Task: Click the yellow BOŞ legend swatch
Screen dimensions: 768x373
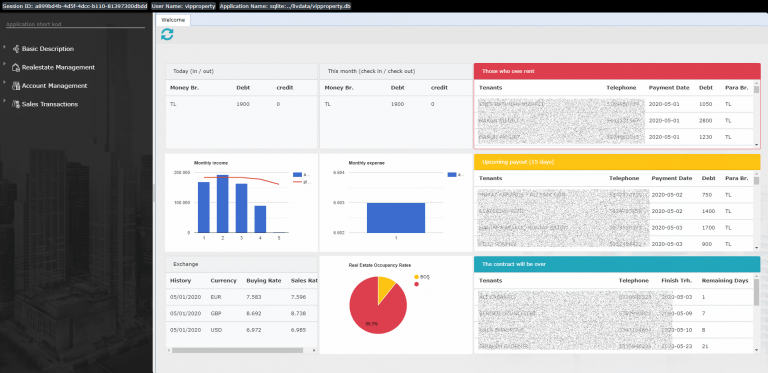Action: 416,277
